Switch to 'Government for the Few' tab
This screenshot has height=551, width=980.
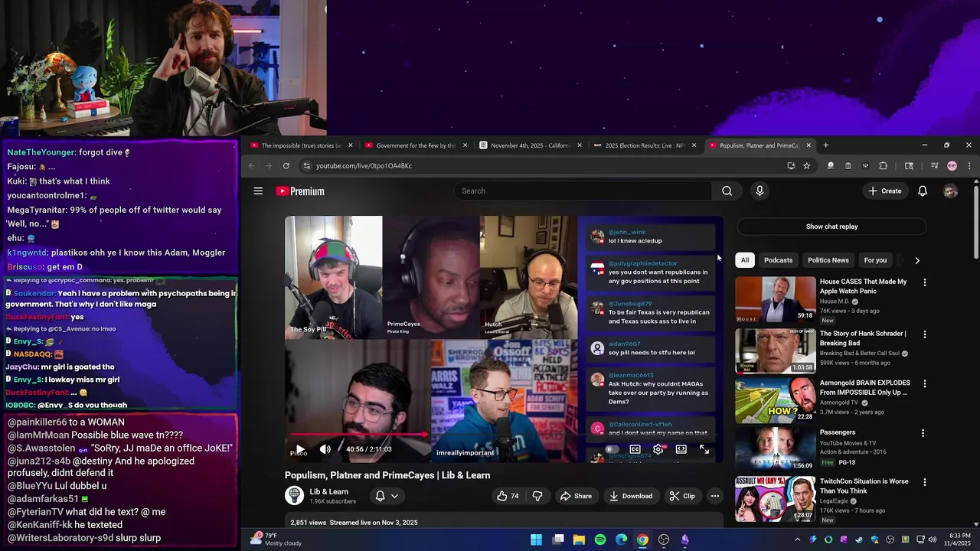[415, 145]
